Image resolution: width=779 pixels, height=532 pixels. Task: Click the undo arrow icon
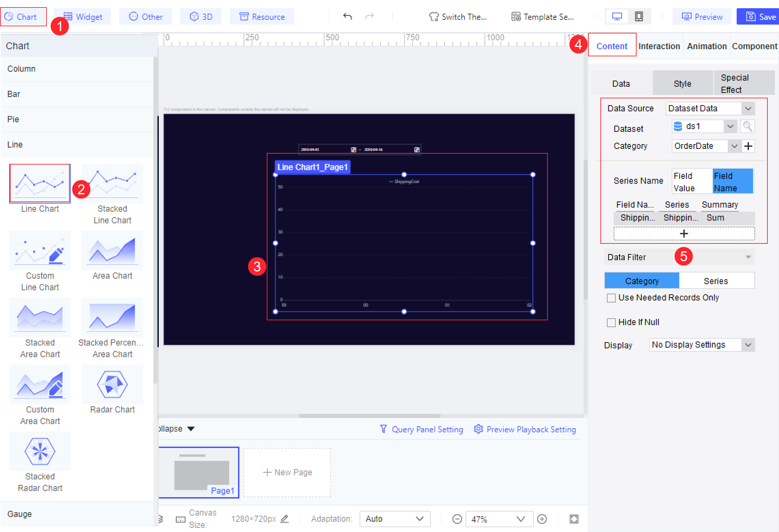click(347, 16)
